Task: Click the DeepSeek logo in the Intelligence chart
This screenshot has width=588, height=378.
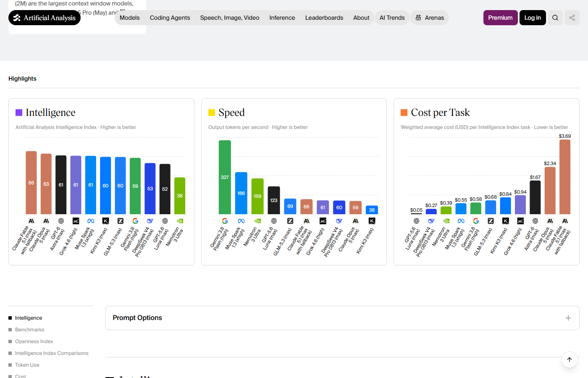Action: click(x=150, y=221)
